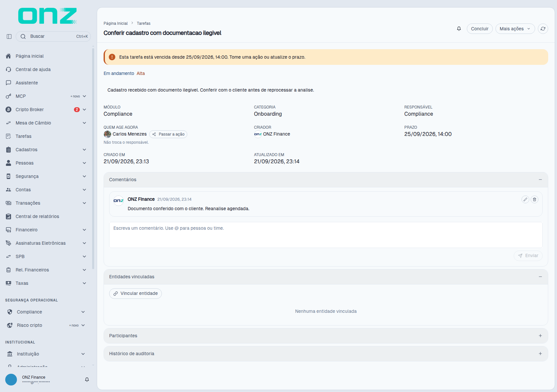The image size is (557, 392).
Task: Click the sidebar vertical scrollbar
Action: [x=93, y=159]
